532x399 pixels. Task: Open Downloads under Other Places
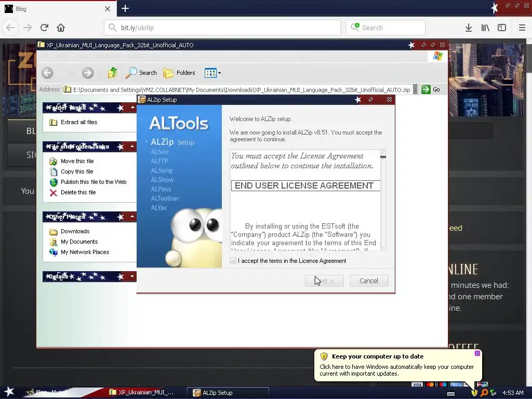[x=75, y=231]
